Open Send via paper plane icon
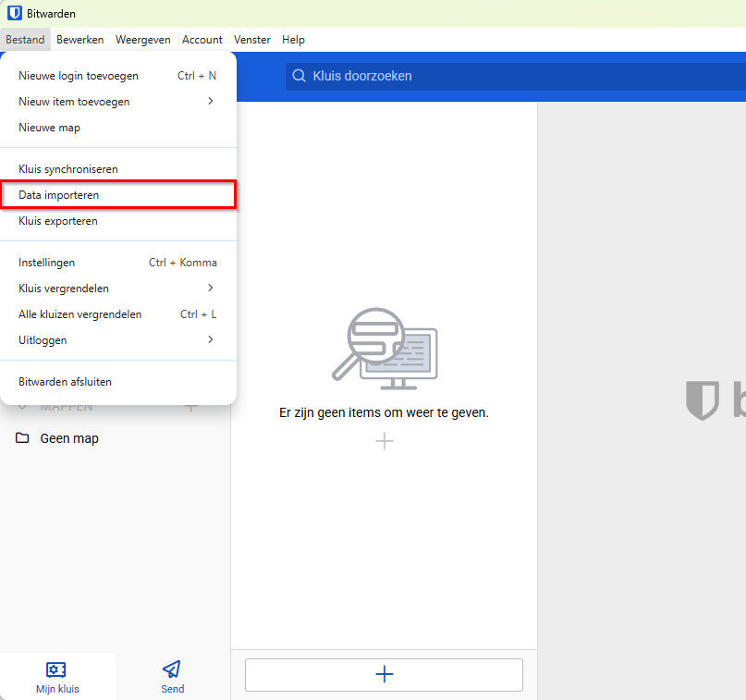The height and width of the screenshot is (700, 746). [x=172, y=669]
